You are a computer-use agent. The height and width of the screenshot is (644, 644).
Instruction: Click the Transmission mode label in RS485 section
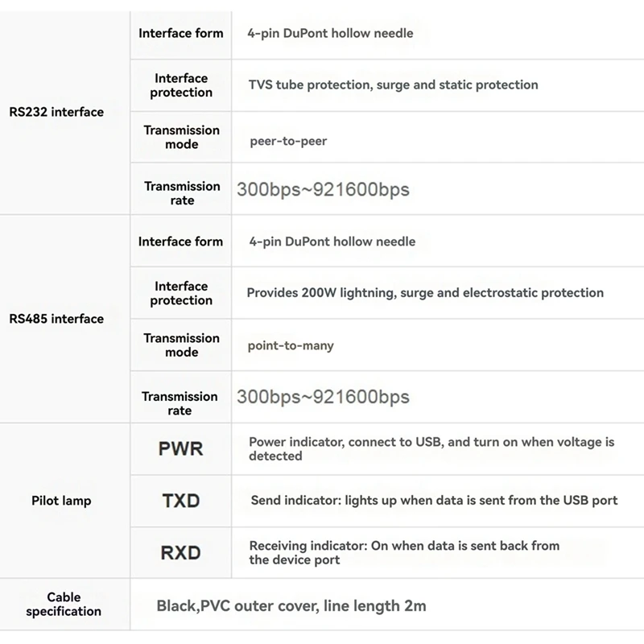(x=181, y=345)
